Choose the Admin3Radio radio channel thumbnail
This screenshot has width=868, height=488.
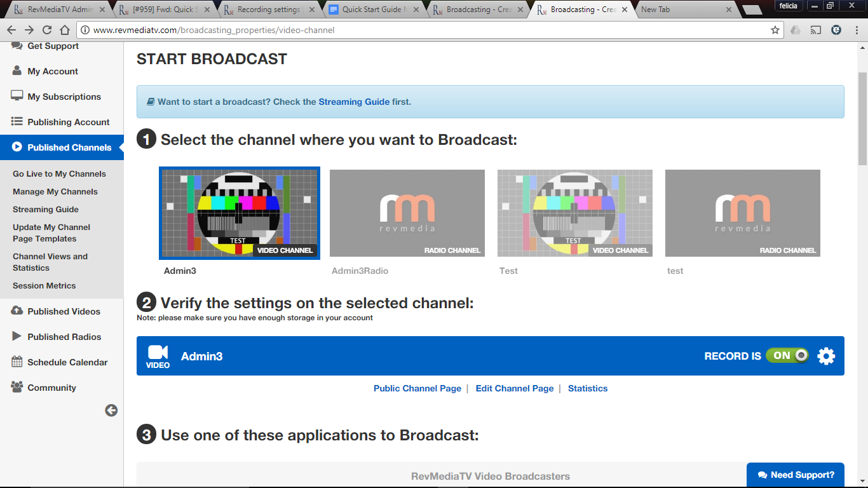pos(407,213)
